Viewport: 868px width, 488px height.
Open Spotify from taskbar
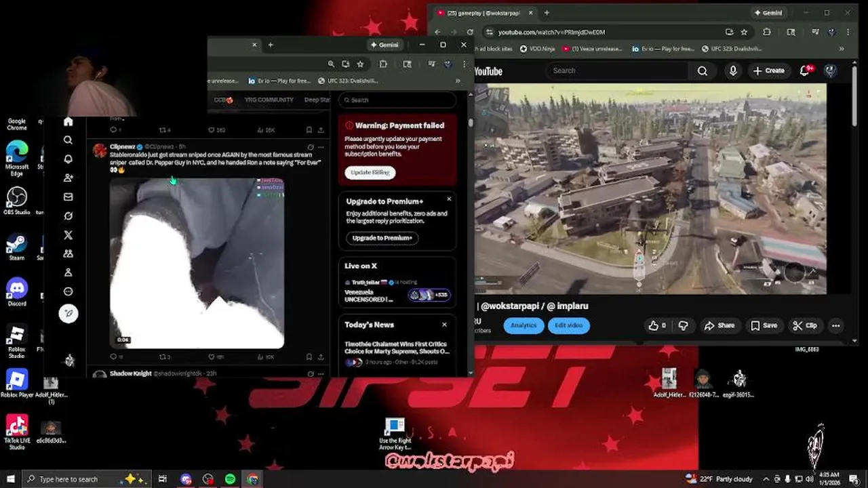tap(231, 479)
